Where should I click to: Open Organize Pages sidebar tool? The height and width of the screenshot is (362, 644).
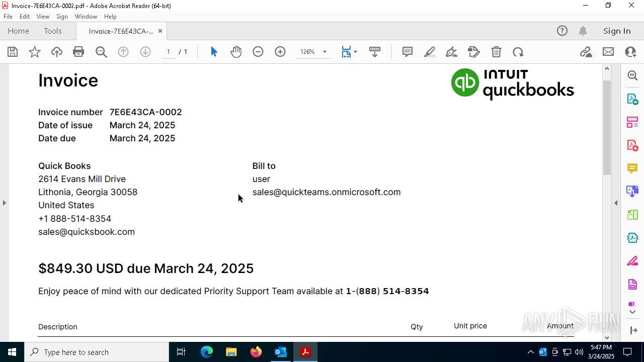coord(632,122)
